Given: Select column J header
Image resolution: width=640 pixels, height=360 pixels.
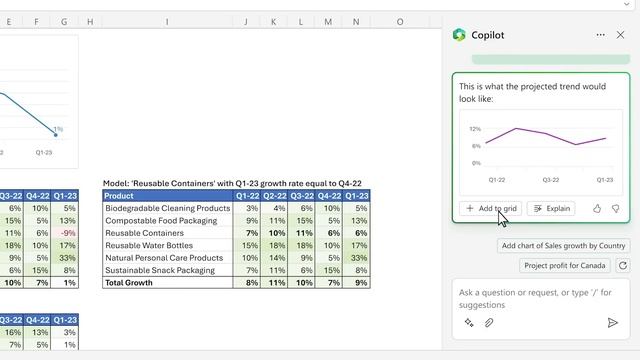Looking at the screenshot, I should 246,22.
